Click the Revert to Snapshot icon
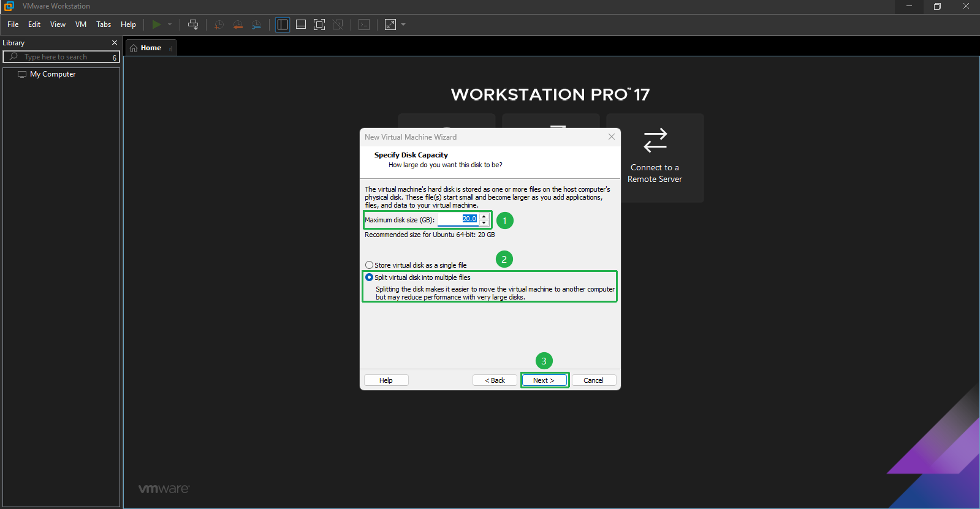Screen dimensions: 980x509 238,25
